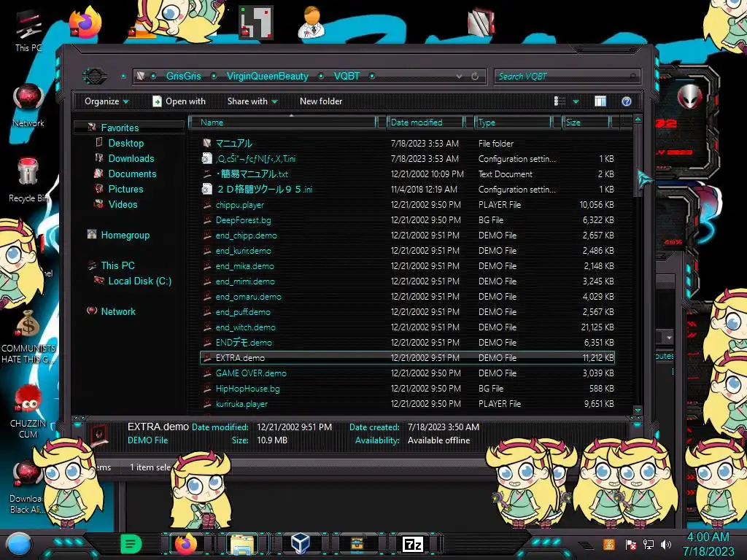Open the view options dropdown arrow
747x560 pixels.
click(x=576, y=101)
